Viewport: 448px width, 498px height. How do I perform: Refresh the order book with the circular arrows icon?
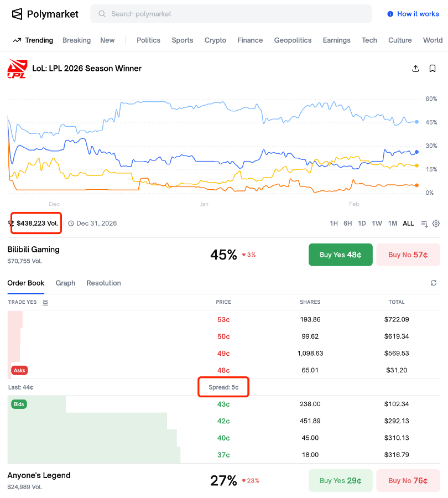tap(434, 283)
